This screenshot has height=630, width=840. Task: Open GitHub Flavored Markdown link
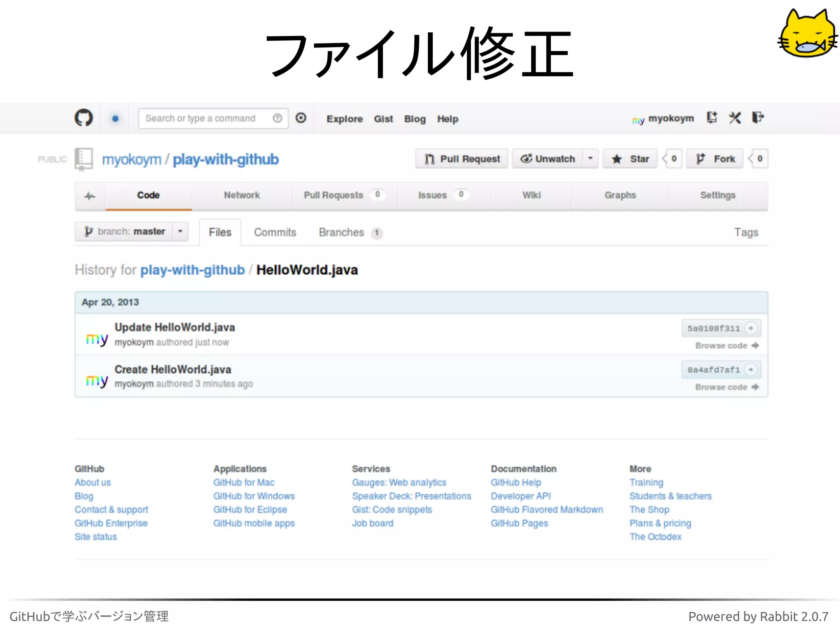point(547,510)
